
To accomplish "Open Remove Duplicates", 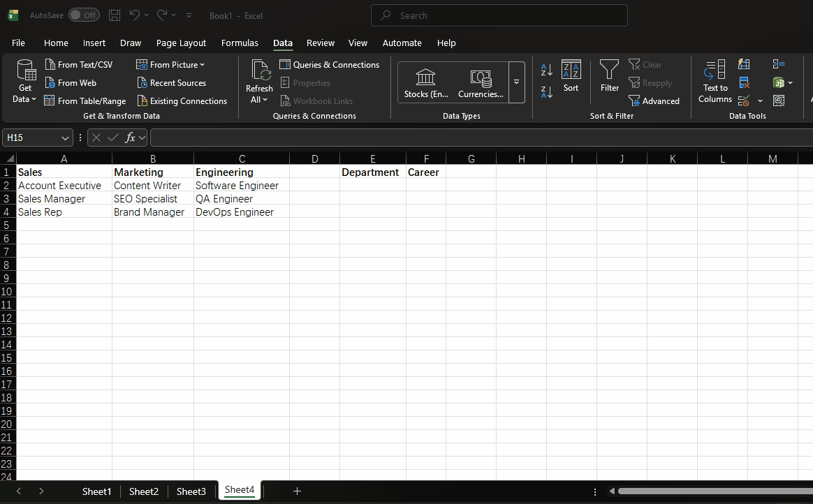I will click(743, 82).
